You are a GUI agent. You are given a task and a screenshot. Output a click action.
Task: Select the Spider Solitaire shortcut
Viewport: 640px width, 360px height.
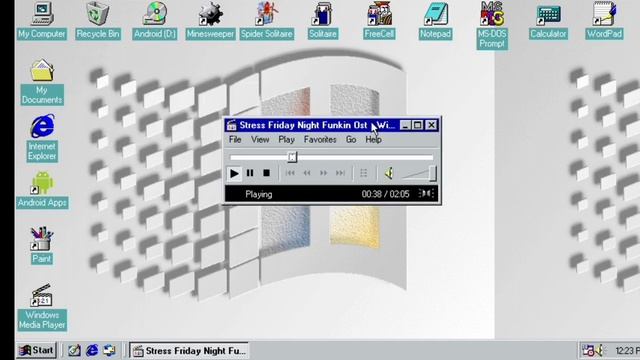[x=267, y=20]
